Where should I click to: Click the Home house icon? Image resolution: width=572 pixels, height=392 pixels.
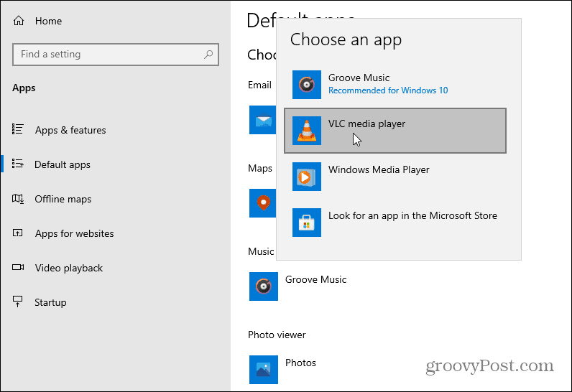[19, 21]
